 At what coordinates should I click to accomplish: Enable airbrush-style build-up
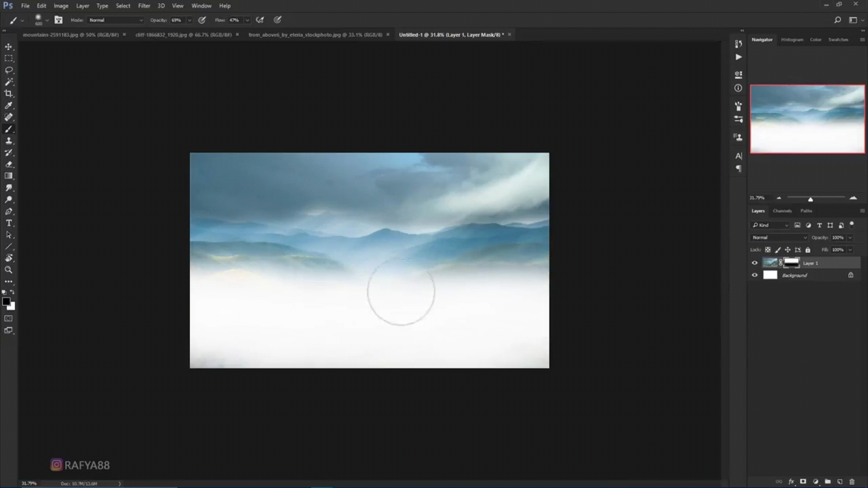pos(260,20)
